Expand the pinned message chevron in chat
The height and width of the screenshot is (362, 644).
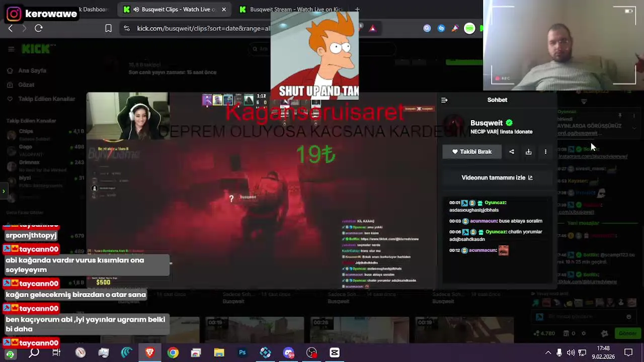coord(633,129)
